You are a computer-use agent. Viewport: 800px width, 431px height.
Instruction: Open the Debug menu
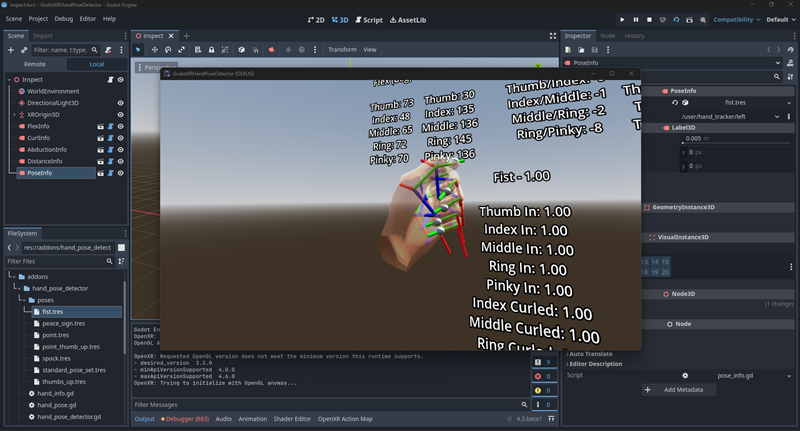[64, 18]
